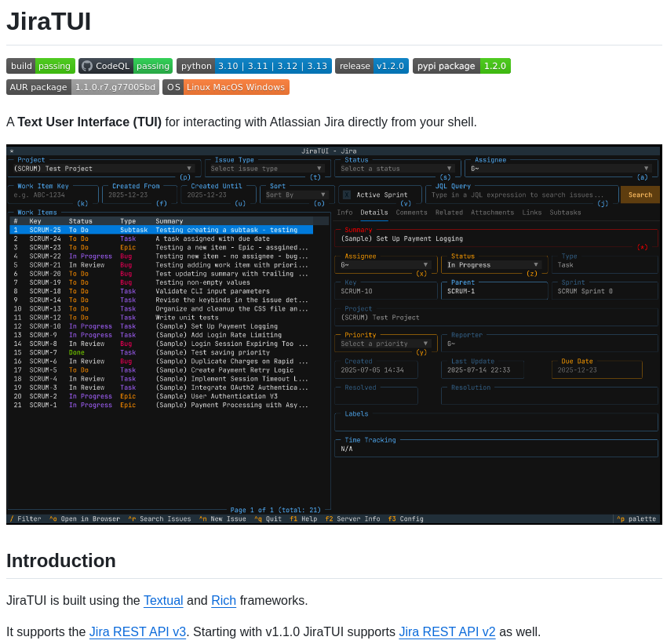Switch to the Links tab

click(x=532, y=213)
